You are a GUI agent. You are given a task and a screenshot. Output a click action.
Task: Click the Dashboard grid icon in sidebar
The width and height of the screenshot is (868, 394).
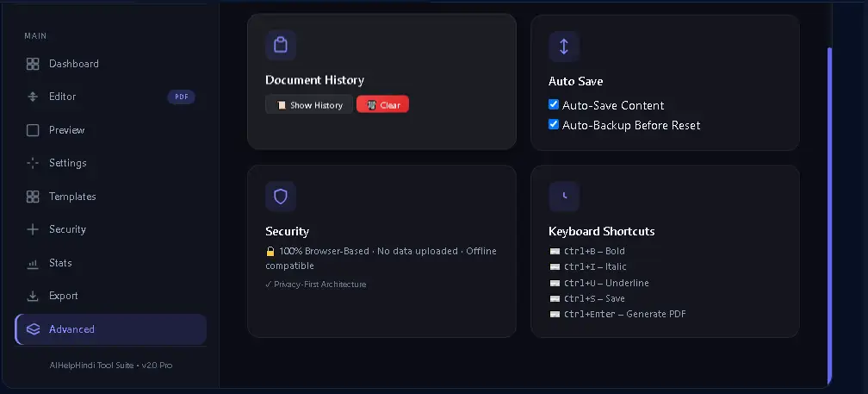tap(33, 64)
